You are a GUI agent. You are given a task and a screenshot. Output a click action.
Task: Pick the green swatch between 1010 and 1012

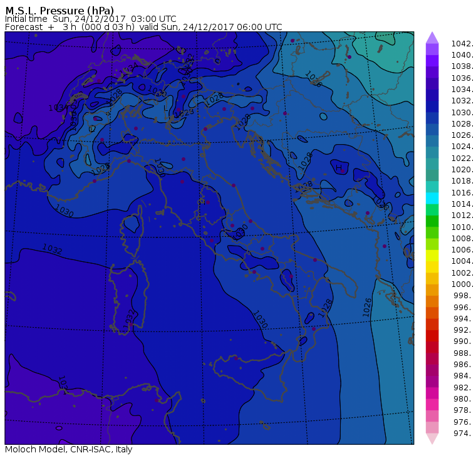[432, 221]
